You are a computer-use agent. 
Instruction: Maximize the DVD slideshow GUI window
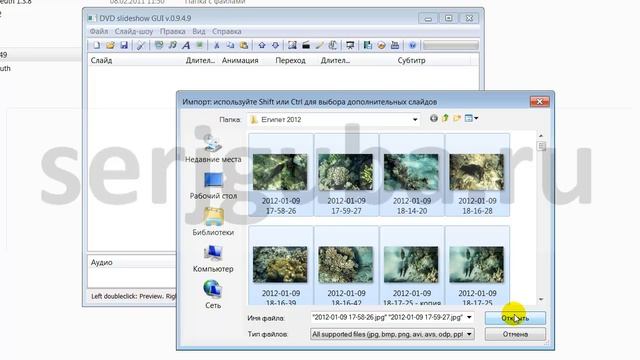click(449, 18)
